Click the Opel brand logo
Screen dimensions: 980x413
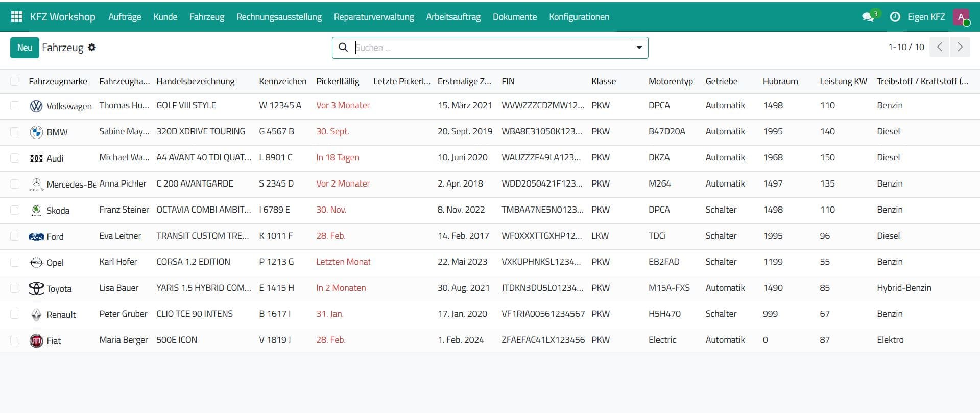coord(36,263)
